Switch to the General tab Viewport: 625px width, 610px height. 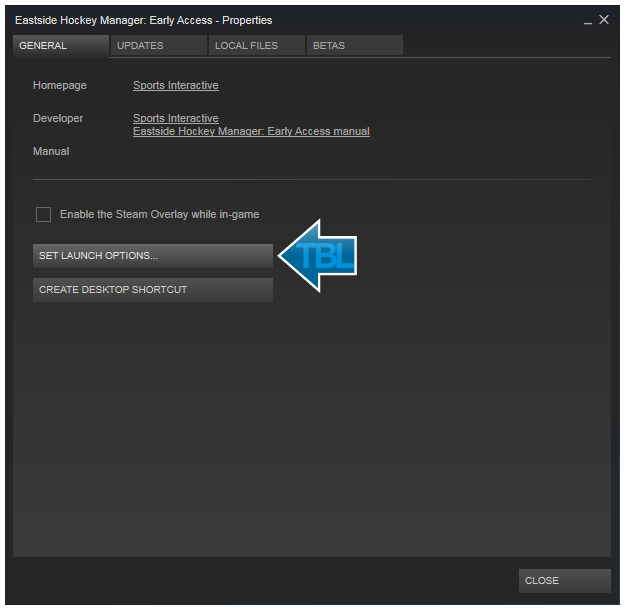(x=61, y=46)
